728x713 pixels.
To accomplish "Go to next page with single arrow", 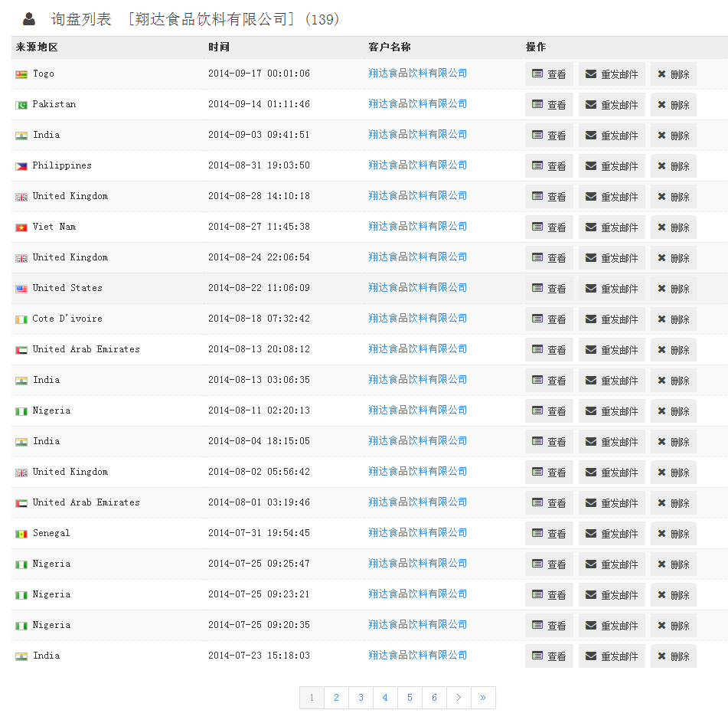I will click(459, 698).
